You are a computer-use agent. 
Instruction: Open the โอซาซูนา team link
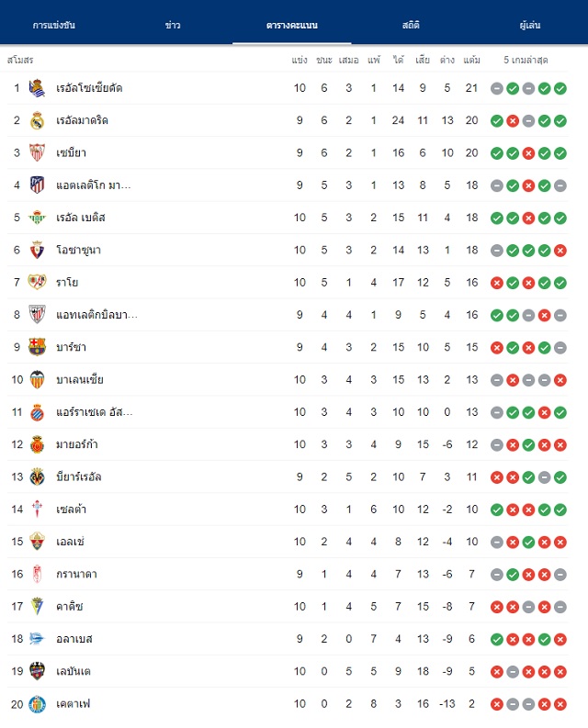[x=79, y=251]
